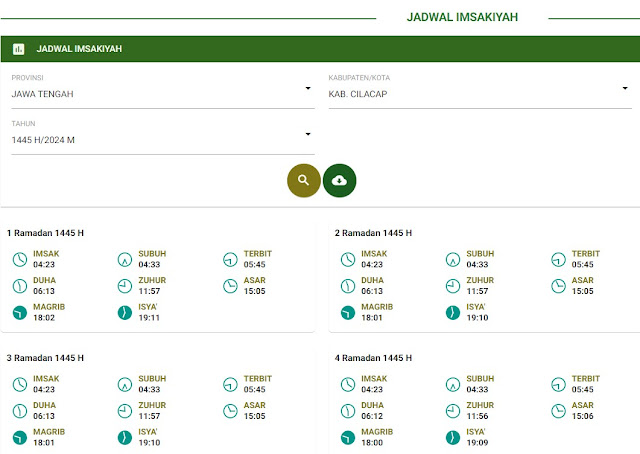
Task: Click Imsak clock icon for 2 Ramadan
Action: [348, 259]
